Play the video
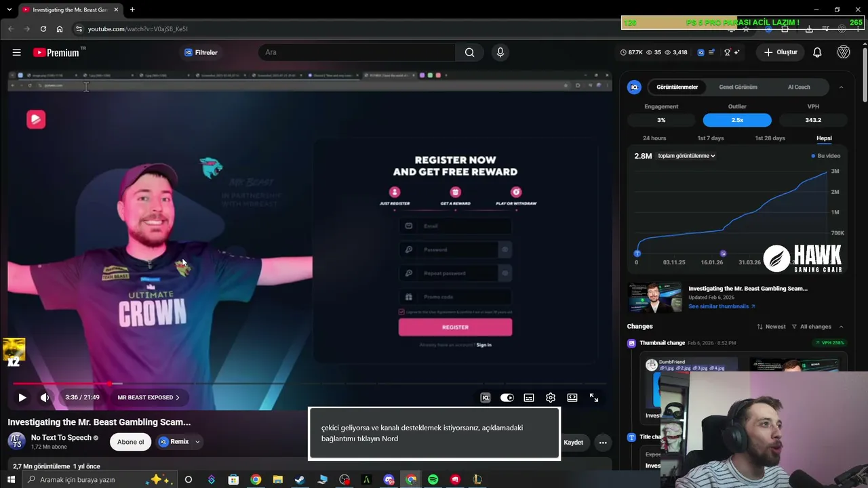The height and width of the screenshot is (488, 868). (x=22, y=398)
